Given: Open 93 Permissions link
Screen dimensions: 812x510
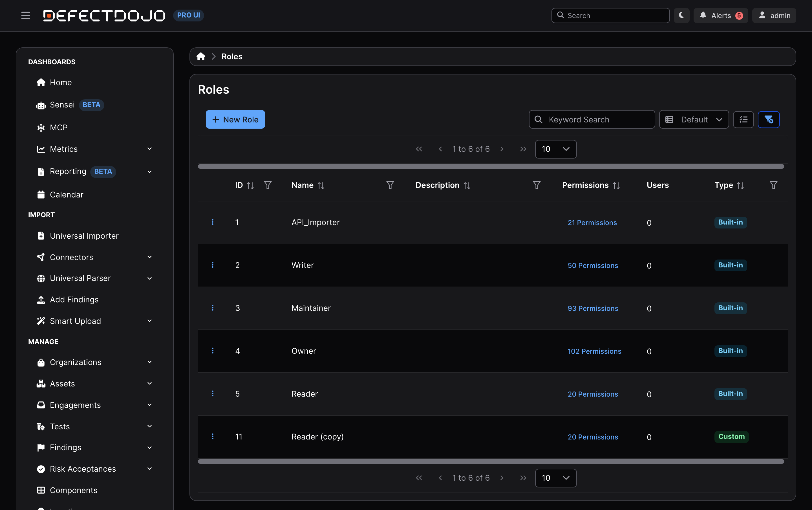Looking at the screenshot, I should 593,308.
